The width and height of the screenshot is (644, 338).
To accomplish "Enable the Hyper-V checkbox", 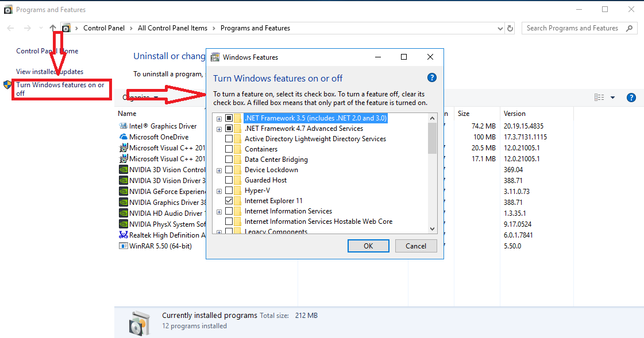I will [x=229, y=191].
